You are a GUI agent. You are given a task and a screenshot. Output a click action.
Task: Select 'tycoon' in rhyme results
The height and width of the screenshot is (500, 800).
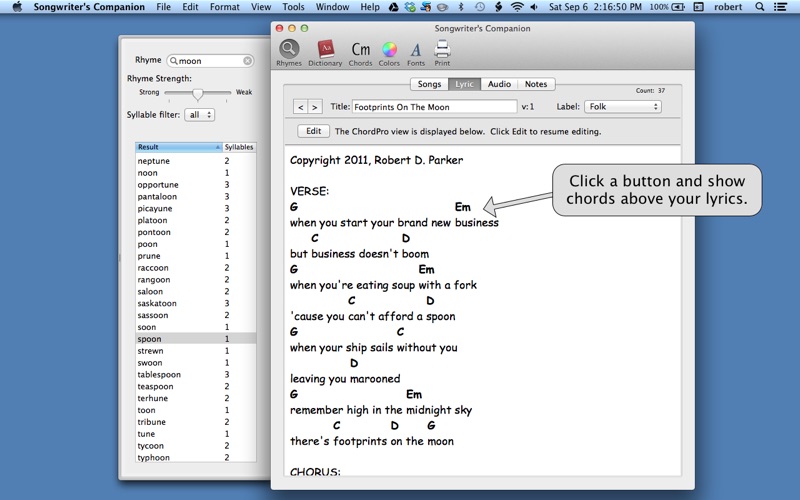coord(196,445)
